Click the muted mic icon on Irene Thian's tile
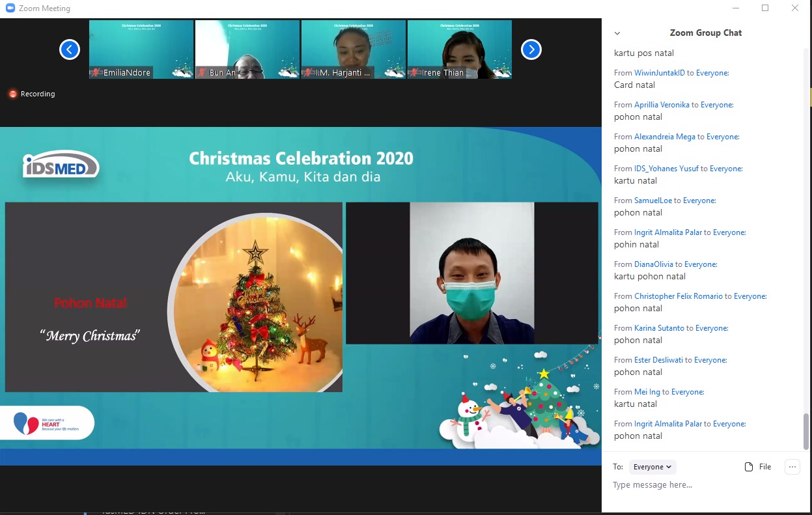The width and height of the screenshot is (812, 515). [415, 72]
